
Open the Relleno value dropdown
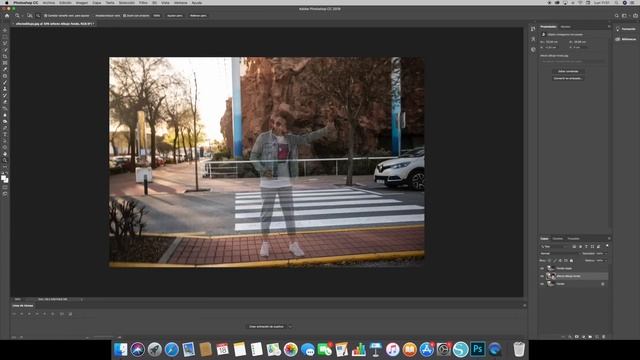click(606, 260)
